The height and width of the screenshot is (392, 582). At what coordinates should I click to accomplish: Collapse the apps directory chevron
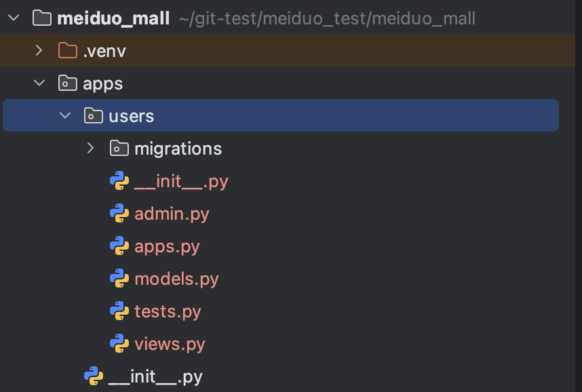coord(39,83)
